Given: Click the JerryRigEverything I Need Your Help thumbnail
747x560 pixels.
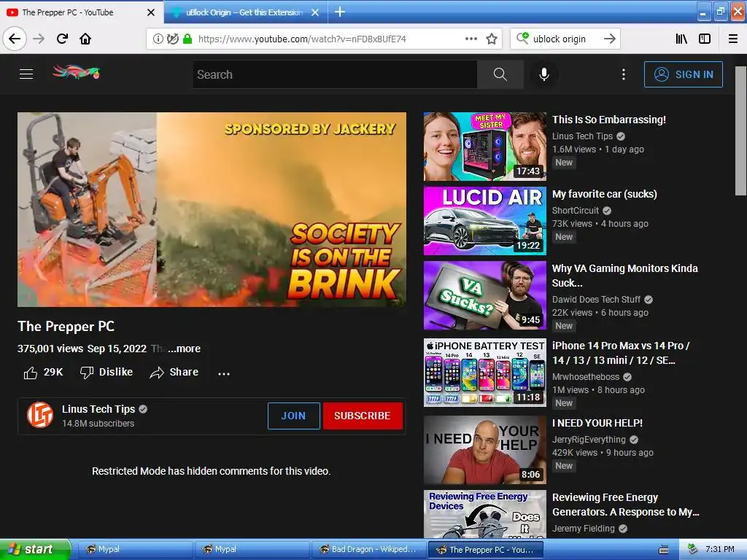Looking at the screenshot, I should click(485, 450).
